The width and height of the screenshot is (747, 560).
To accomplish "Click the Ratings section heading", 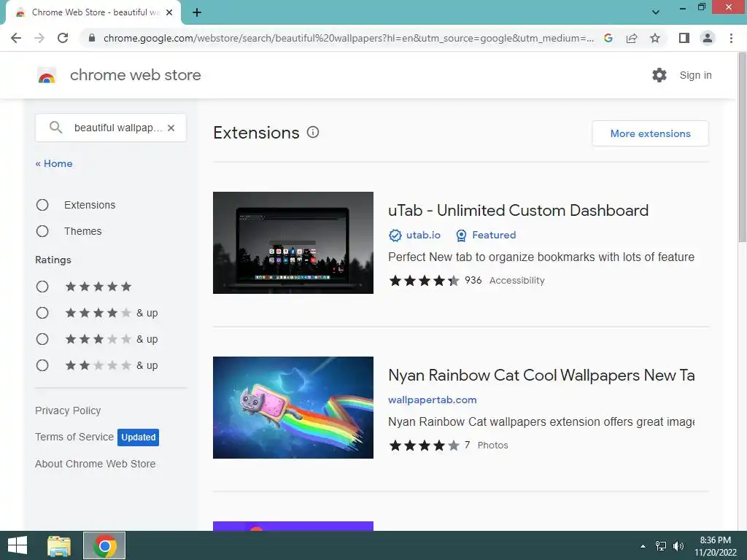I will (x=53, y=260).
